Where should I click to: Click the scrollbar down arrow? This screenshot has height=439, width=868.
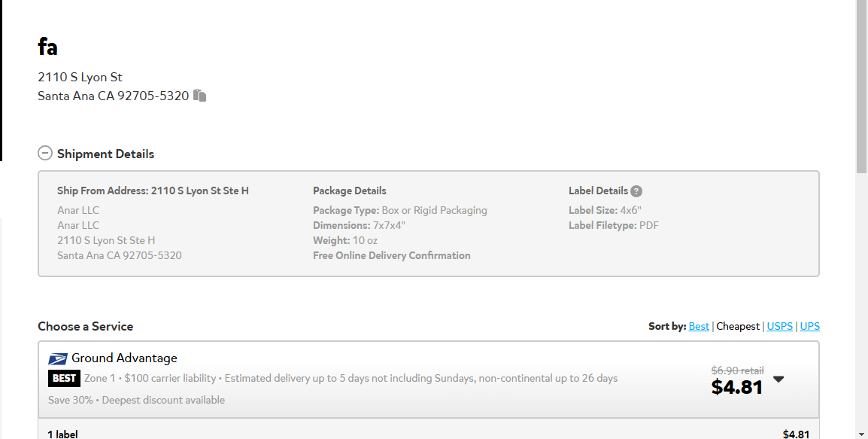coord(861,434)
